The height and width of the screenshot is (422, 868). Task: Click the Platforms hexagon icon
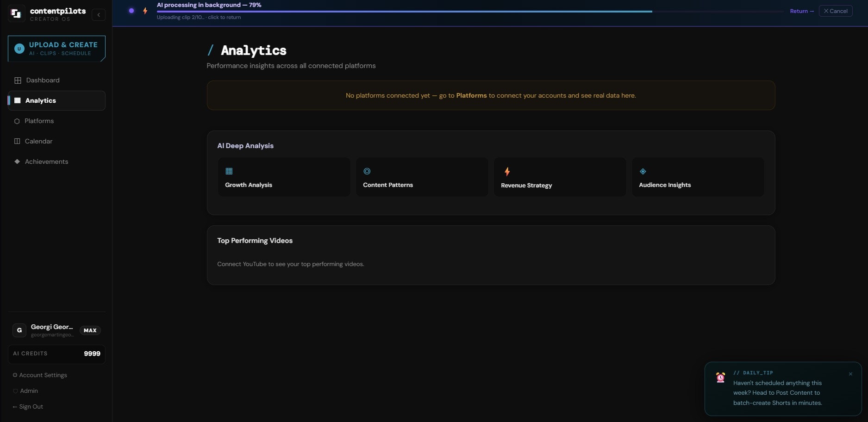click(x=17, y=121)
